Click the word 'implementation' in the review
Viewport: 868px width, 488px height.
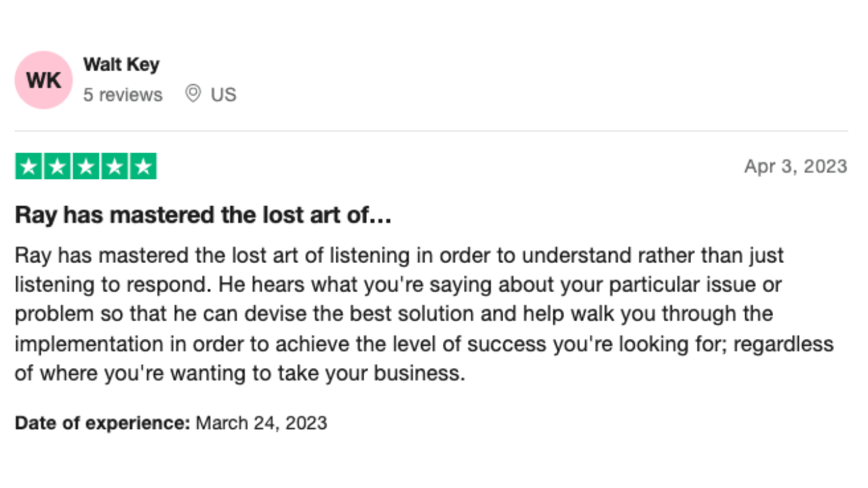90,344
